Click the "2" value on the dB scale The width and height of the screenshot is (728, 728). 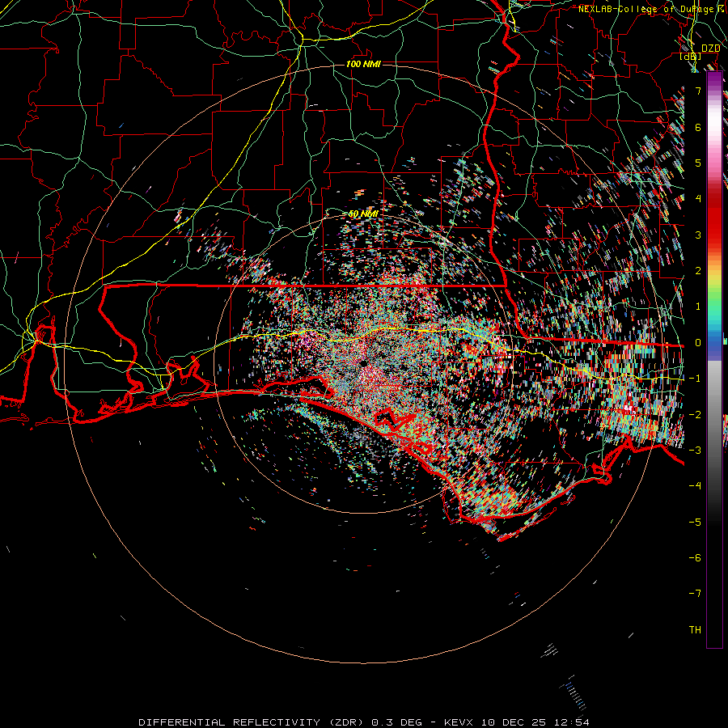pyautogui.click(x=698, y=271)
